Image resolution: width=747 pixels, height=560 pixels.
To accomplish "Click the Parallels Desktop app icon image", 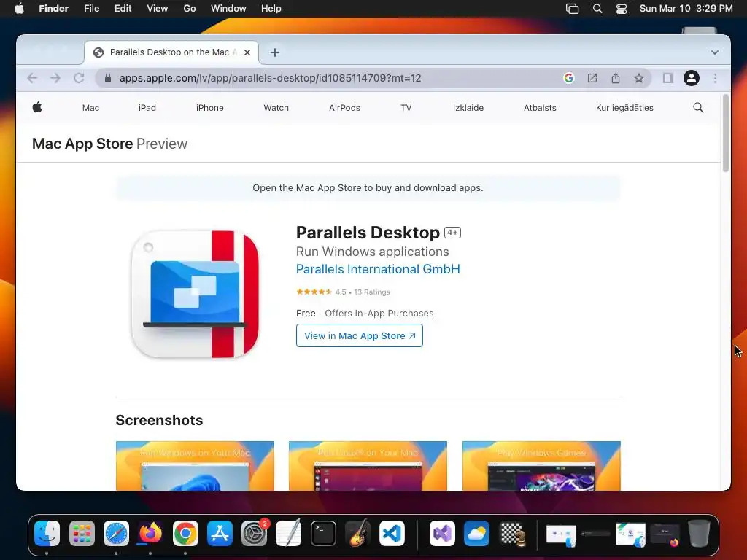I will point(196,294).
